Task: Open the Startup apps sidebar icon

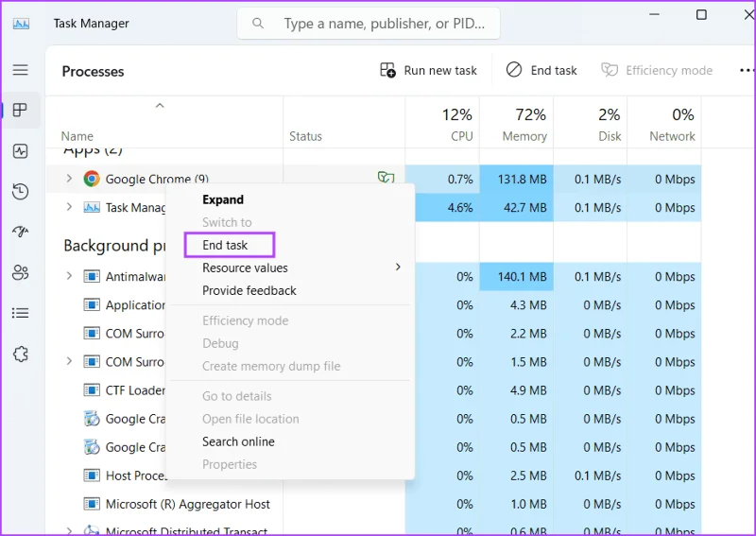Action: tap(20, 232)
